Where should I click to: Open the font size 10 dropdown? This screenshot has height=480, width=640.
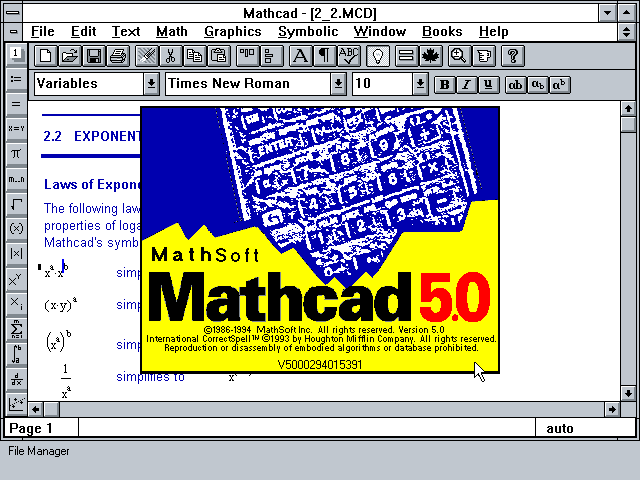(x=419, y=84)
